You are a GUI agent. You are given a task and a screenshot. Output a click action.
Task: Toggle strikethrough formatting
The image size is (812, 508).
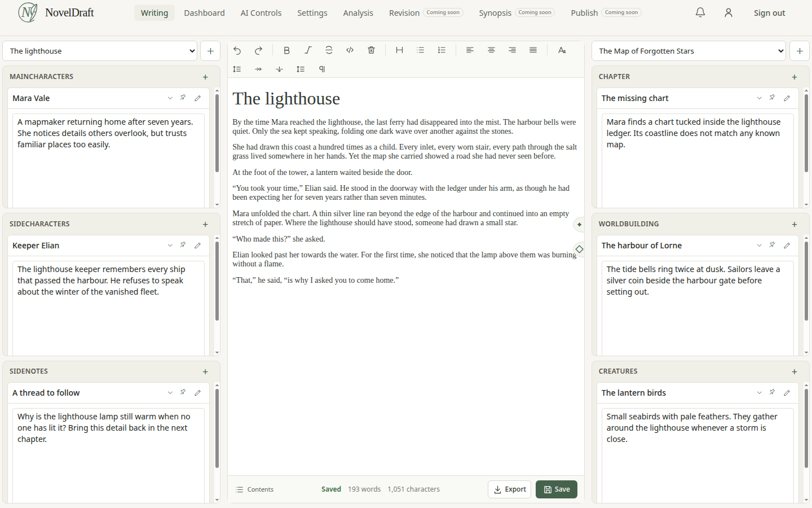click(329, 50)
